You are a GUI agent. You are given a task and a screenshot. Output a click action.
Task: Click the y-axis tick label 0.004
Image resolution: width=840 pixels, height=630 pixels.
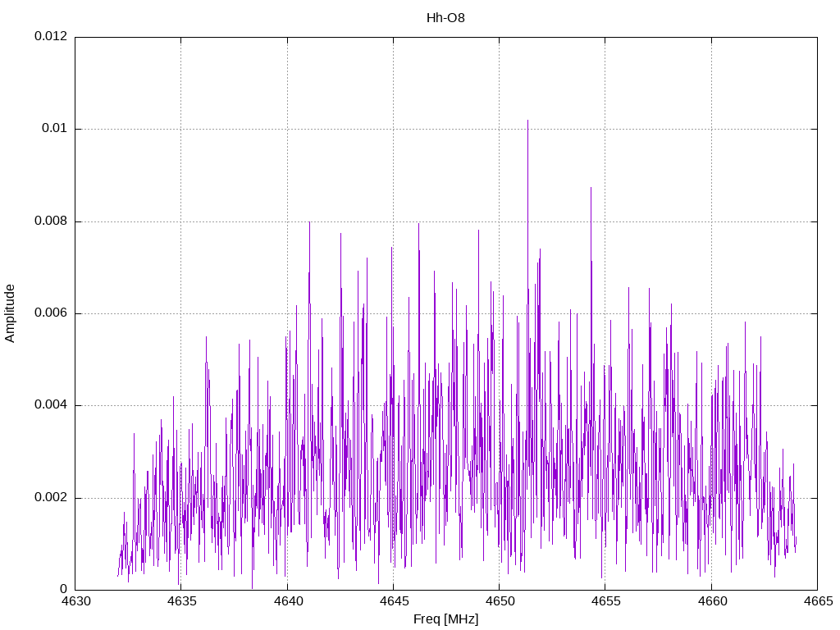51,405
